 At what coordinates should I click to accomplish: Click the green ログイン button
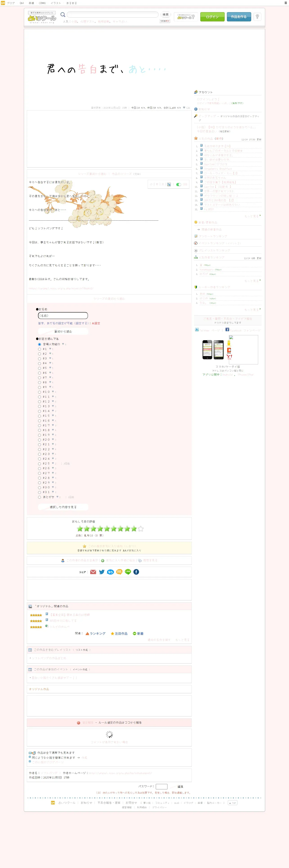[212, 17]
